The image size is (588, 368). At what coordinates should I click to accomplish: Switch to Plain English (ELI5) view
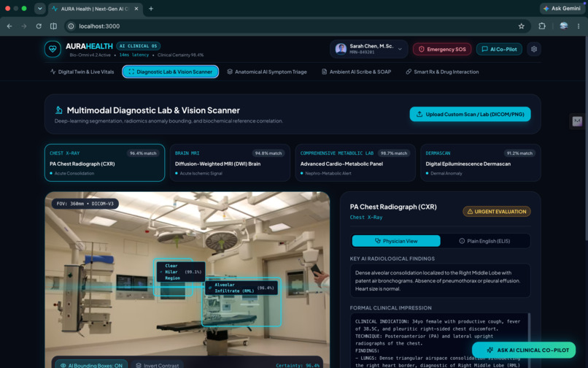[x=485, y=241]
